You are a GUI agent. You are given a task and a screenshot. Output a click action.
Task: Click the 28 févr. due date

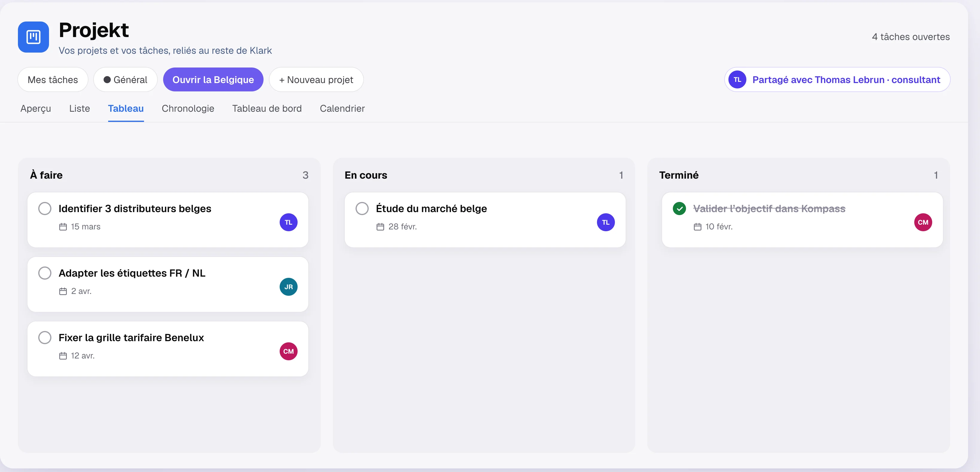(402, 227)
